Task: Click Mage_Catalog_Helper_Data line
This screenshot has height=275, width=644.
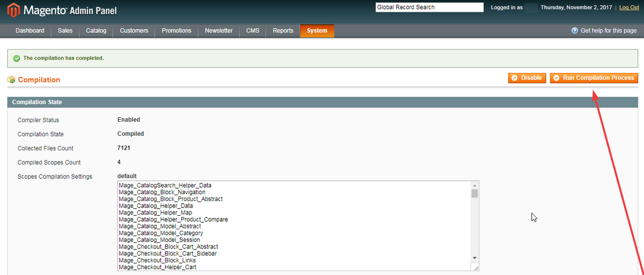Action: click(x=156, y=206)
